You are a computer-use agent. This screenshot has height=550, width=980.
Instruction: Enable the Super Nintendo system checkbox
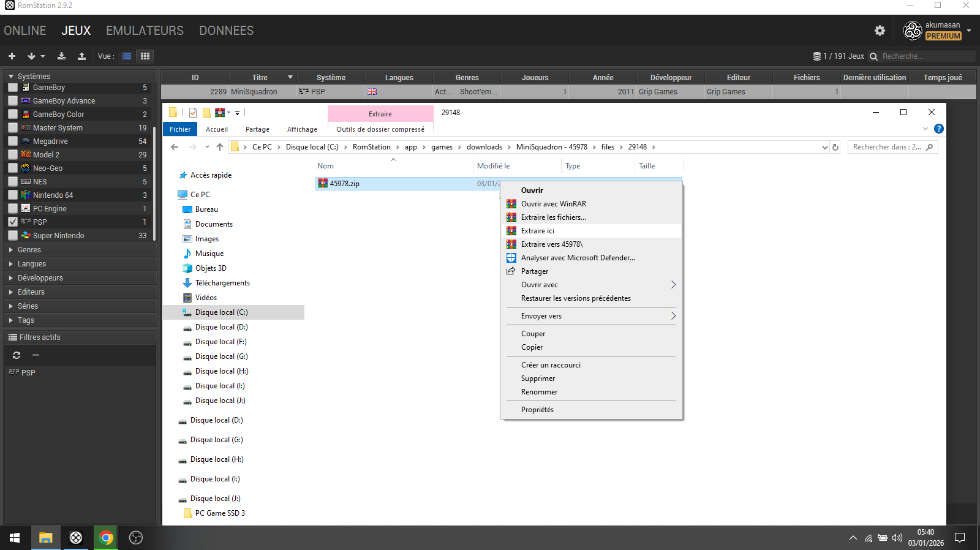13,235
